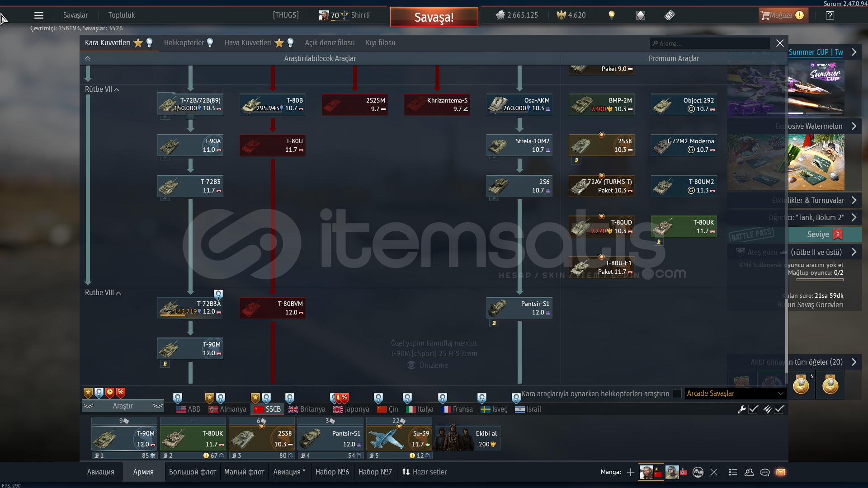Image resolution: width=868 pixels, height=488 pixels.
Task: Click the help question mark icon
Action: click(830, 15)
